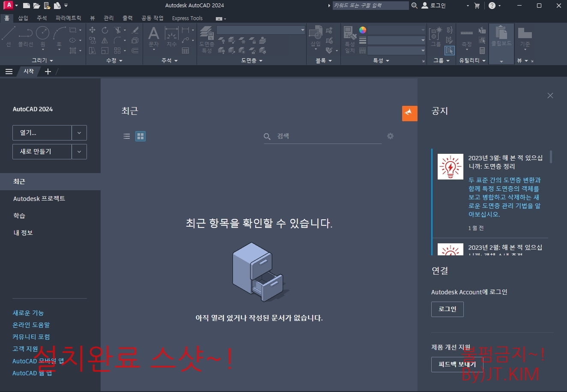Click the Sign in (로그인) button under 연결
The width and height of the screenshot is (567, 392).
pos(448,309)
